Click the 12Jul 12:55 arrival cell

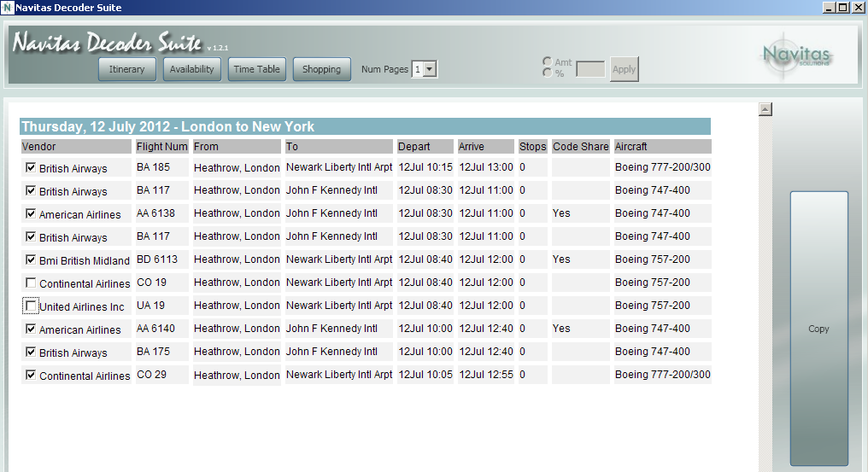click(x=486, y=375)
